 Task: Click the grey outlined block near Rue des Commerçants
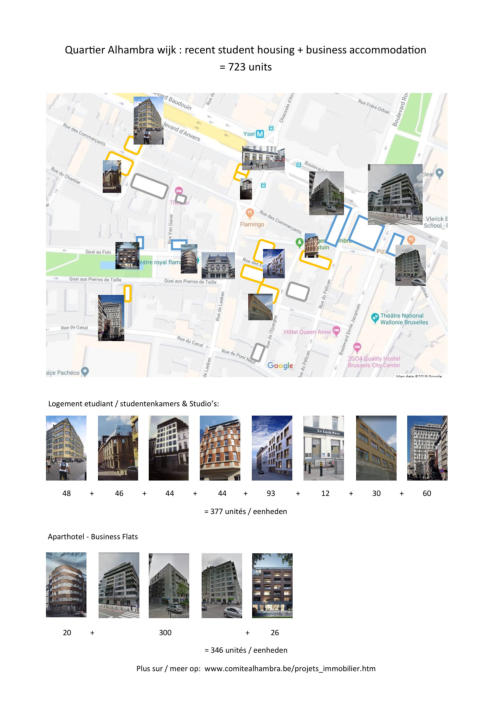tap(150, 186)
